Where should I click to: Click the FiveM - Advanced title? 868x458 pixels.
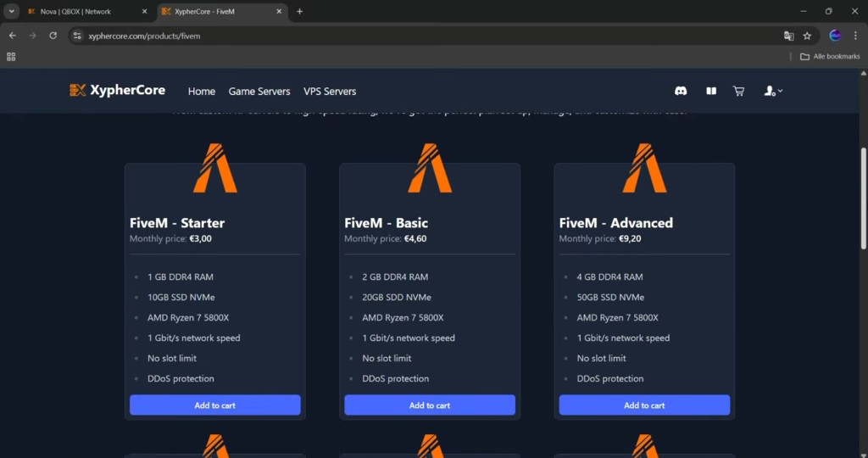pos(615,222)
